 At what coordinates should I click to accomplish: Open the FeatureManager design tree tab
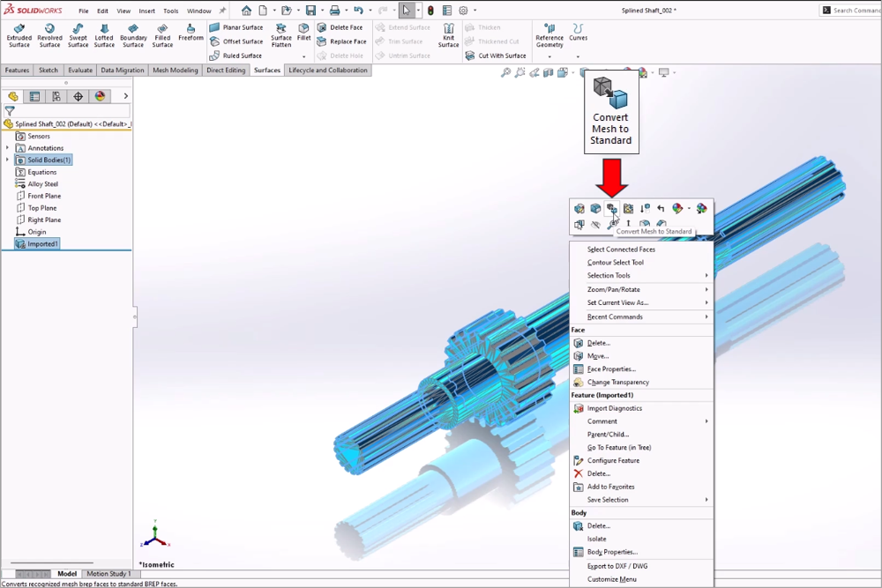[13, 97]
